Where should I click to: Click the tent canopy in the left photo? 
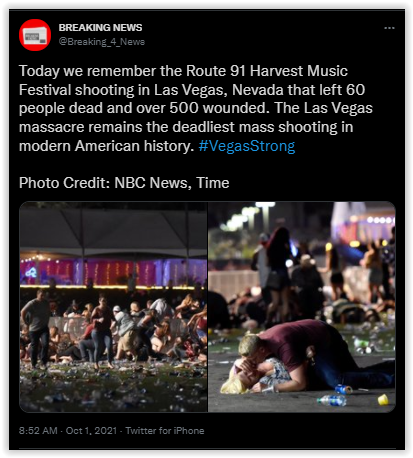click(113, 230)
